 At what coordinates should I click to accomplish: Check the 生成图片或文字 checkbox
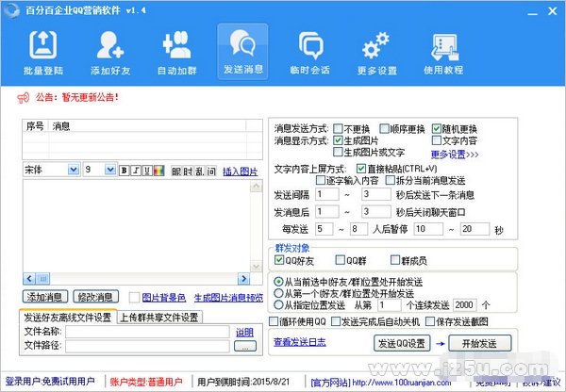[338, 152]
